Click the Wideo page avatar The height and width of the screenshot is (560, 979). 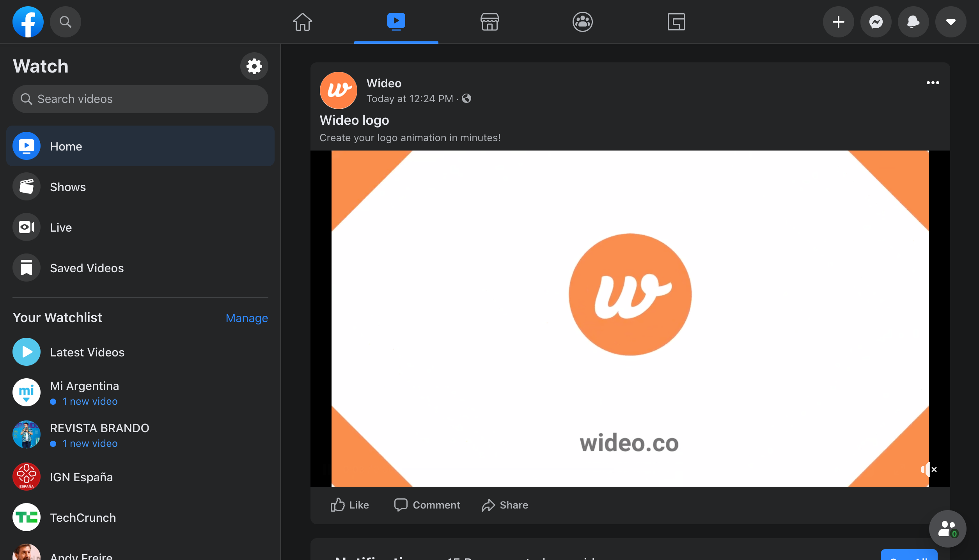(339, 90)
